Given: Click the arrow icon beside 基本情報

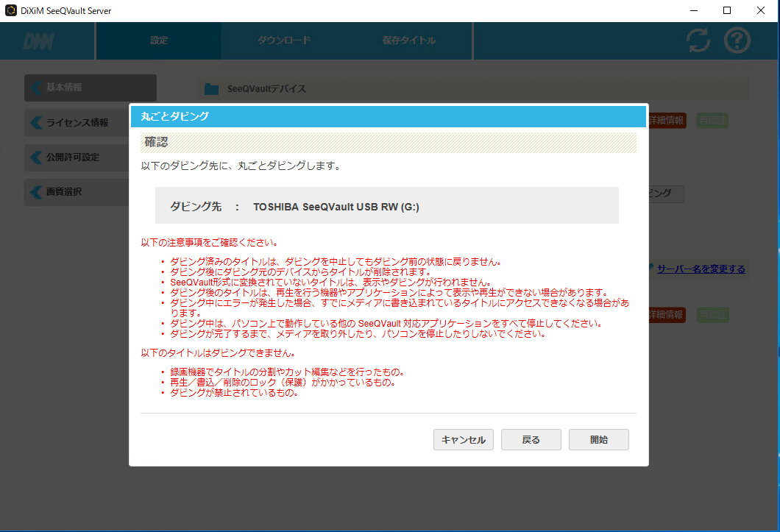Looking at the screenshot, I should point(36,88).
